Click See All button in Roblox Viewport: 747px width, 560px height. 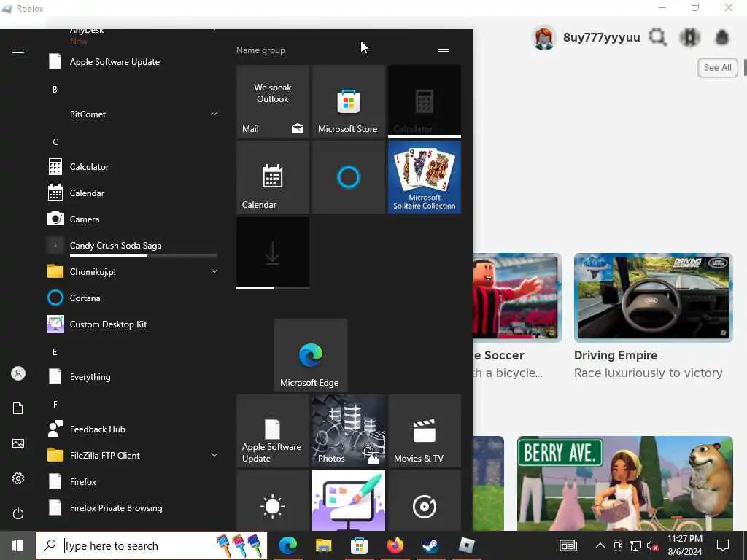coord(718,68)
